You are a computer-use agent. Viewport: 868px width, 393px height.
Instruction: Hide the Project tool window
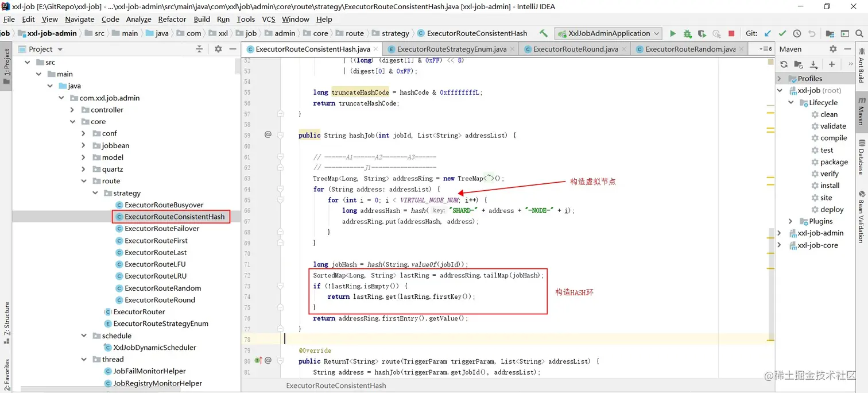(x=233, y=49)
